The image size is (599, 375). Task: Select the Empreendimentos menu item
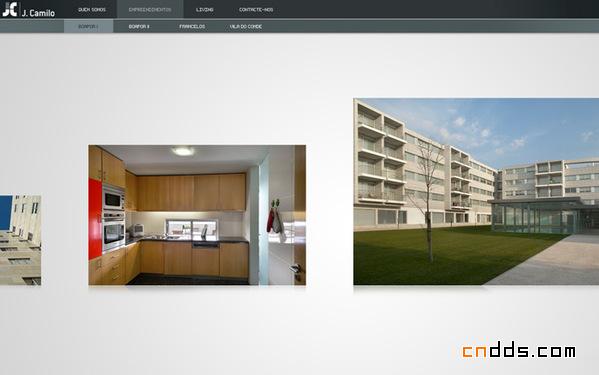150,10
